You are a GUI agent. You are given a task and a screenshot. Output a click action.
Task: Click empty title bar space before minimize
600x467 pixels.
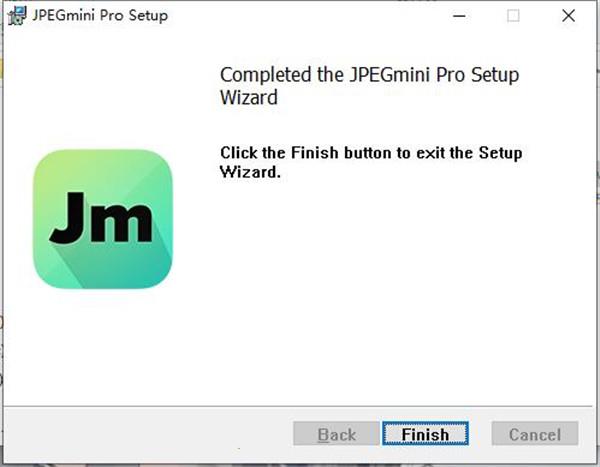tap(306, 16)
